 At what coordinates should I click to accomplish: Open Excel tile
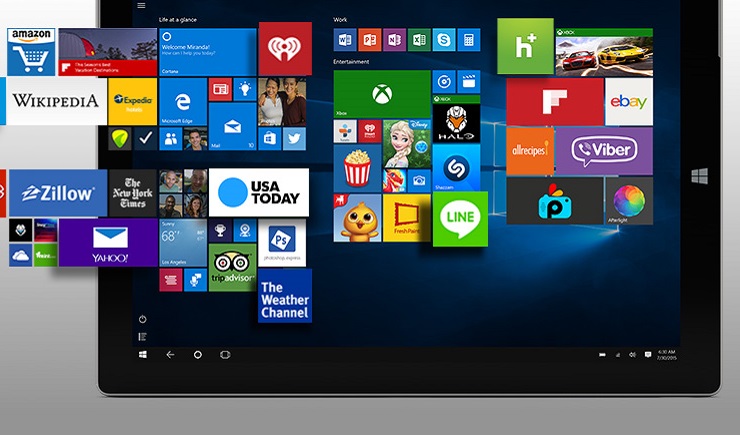click(x=419, y=40)
